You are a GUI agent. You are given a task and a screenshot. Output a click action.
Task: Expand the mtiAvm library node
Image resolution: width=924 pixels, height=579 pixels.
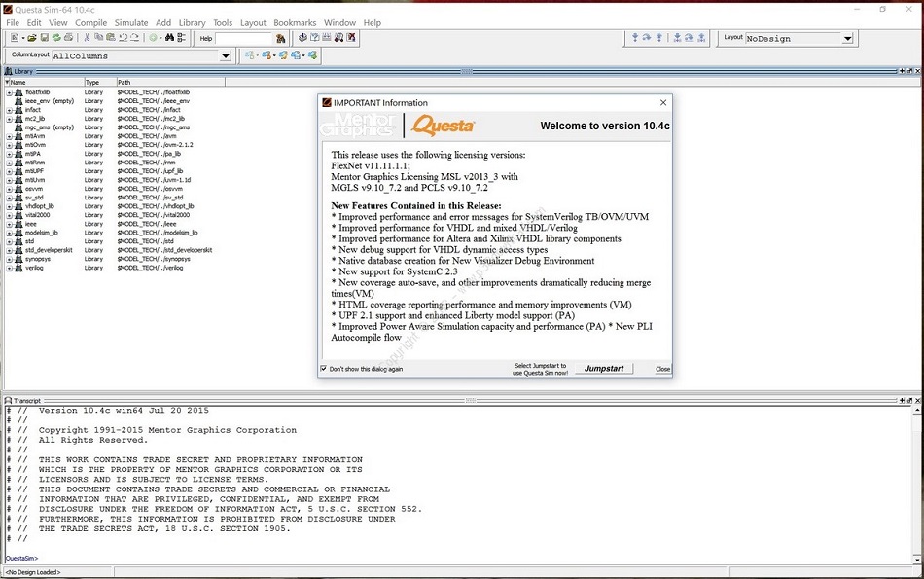[x=10, y=136]
